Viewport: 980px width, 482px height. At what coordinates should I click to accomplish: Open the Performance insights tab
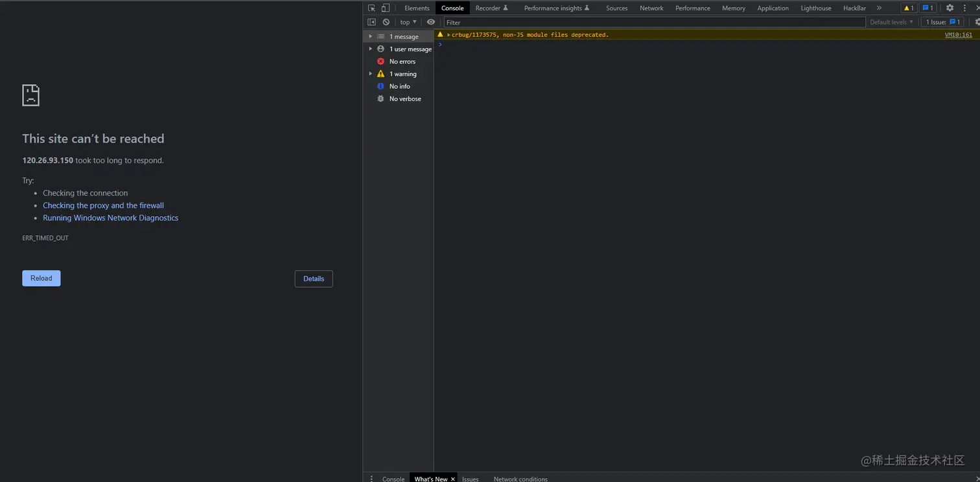click(x=557, y=8)
